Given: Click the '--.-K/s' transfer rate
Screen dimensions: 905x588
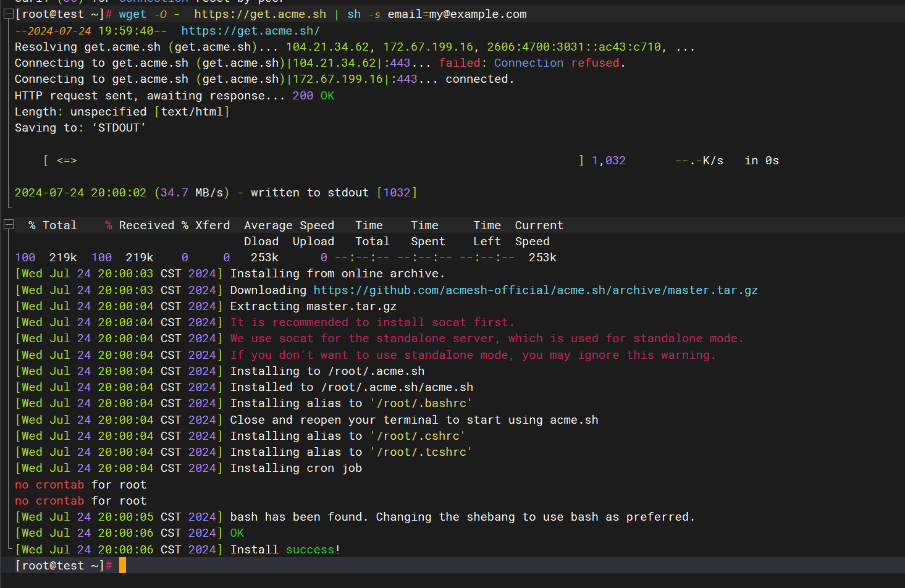Looking at the screenshot, I should (699, 161).
